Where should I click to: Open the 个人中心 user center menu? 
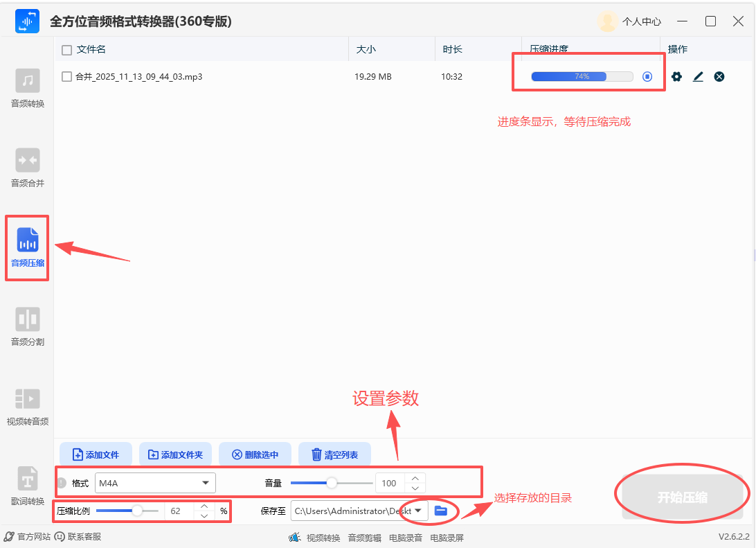click(630, 21)
